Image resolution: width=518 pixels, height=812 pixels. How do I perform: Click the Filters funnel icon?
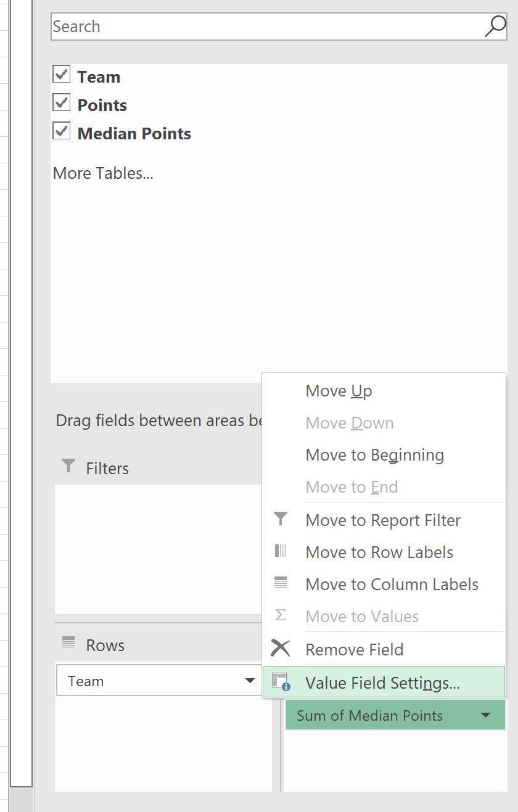69,466
